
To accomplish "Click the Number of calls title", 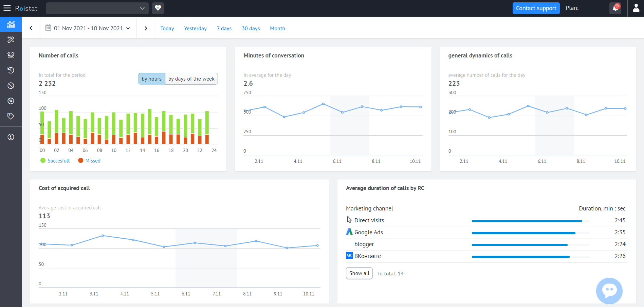I will click(x=58, y=55).
